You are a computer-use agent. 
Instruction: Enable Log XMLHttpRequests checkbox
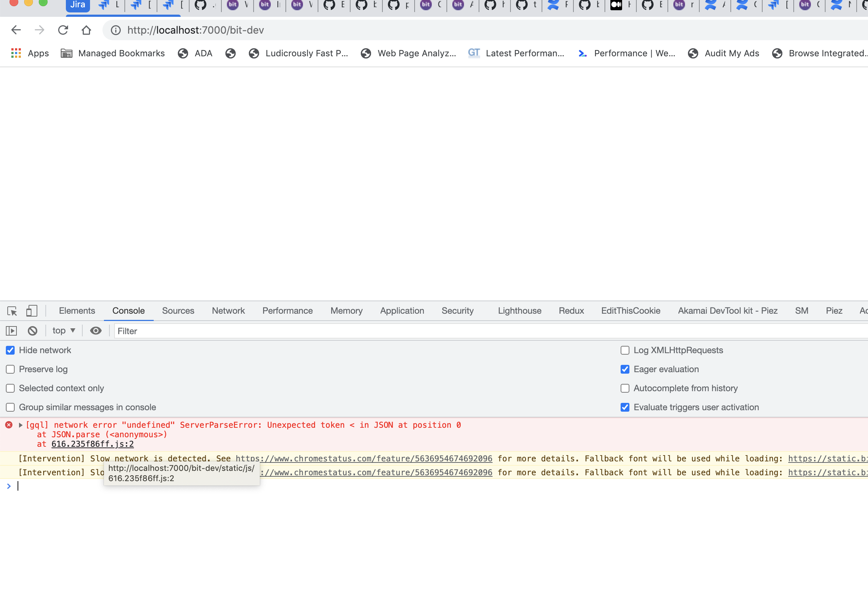(x=625, y=350)
